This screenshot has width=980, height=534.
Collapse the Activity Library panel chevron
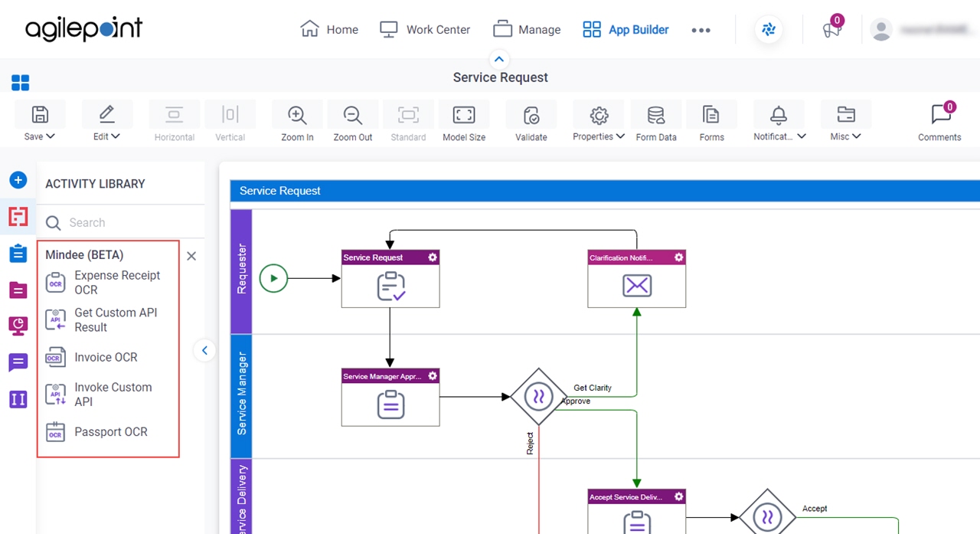(x=204, y=351)
